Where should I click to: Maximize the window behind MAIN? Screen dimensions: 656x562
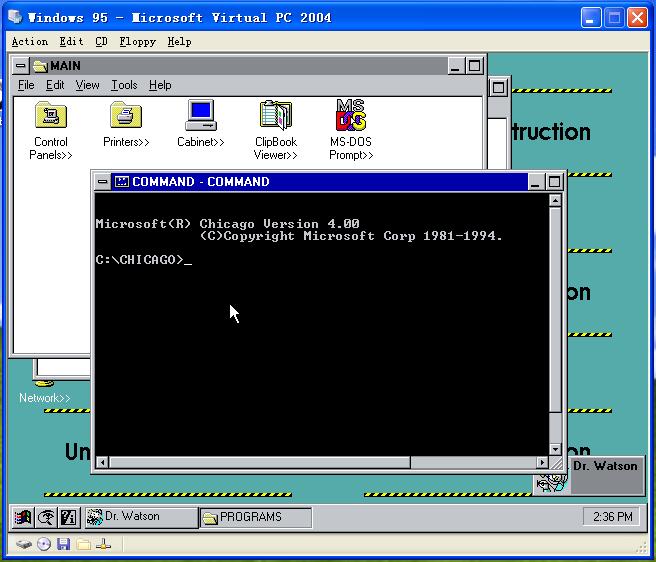pyautogui.click(x=498, y=87)
